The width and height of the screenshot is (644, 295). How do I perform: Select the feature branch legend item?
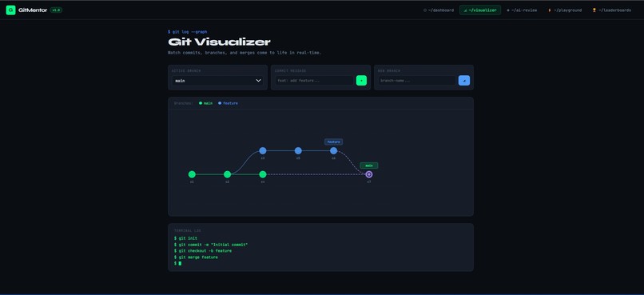(228, 103)
